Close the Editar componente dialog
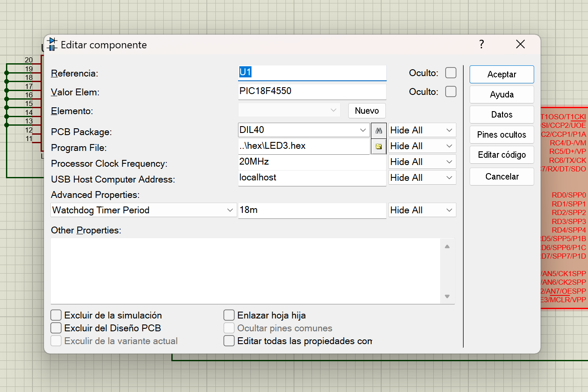 [x=520, y=44]
